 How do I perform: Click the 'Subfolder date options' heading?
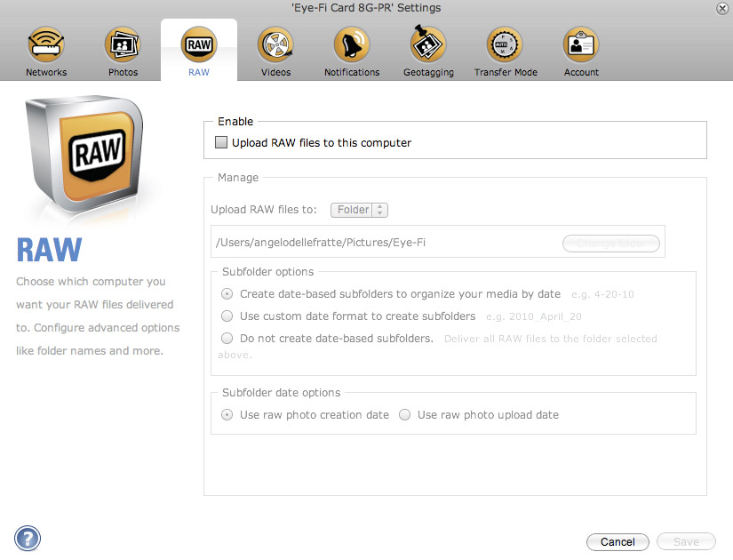point(282,393)
